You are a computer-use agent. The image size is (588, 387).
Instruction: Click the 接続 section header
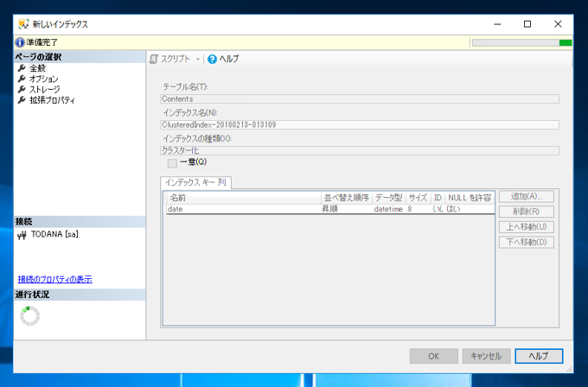point(80,222)
